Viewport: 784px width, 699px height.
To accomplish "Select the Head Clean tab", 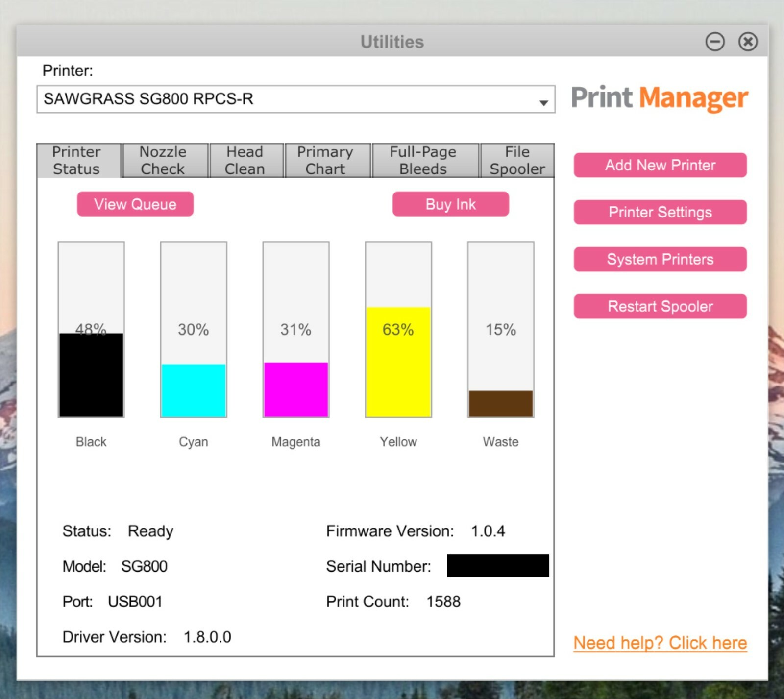I will click(x=246, y=160).
